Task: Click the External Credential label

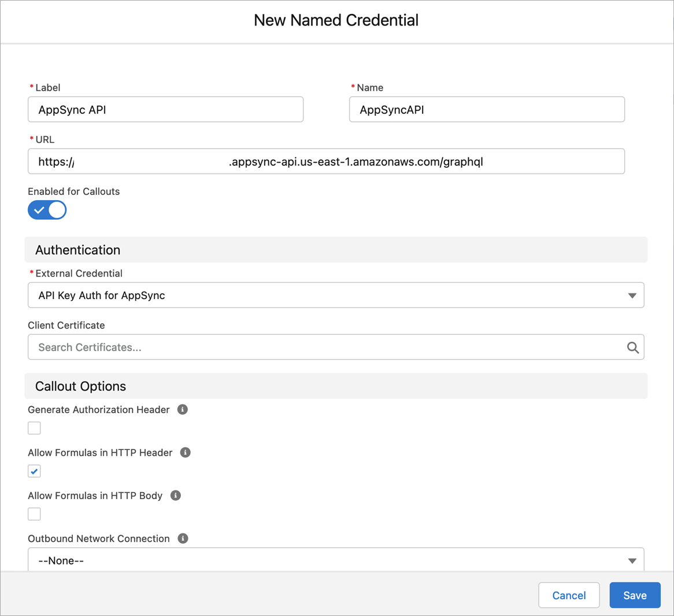Action: [79, 273]
